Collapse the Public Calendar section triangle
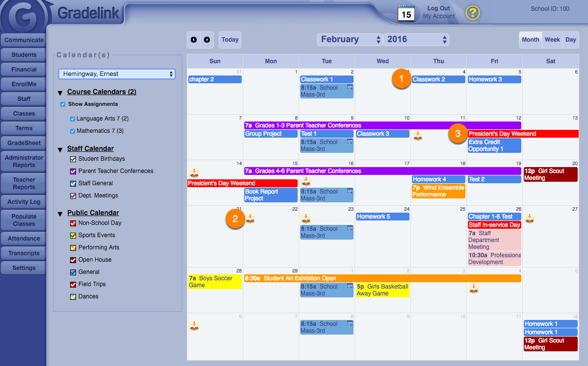This screenshot has height=366, width=588. point(61,213)
